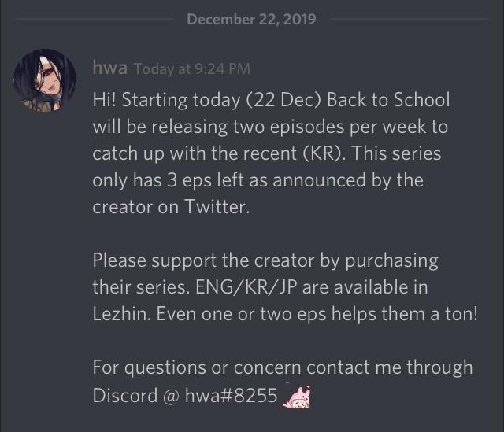Click the word Twitter in the message
This screenshot has height=432, width=504.
(217, 206)
